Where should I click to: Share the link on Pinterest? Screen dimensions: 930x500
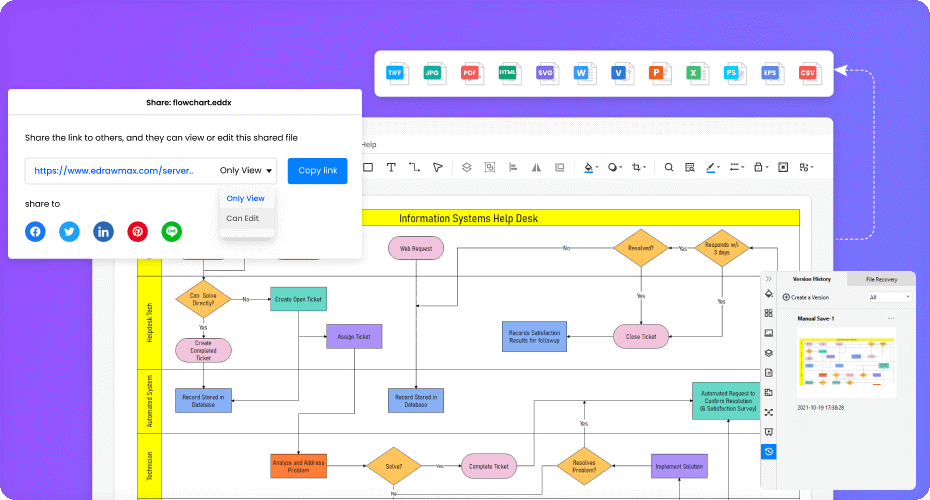(138, 232)
